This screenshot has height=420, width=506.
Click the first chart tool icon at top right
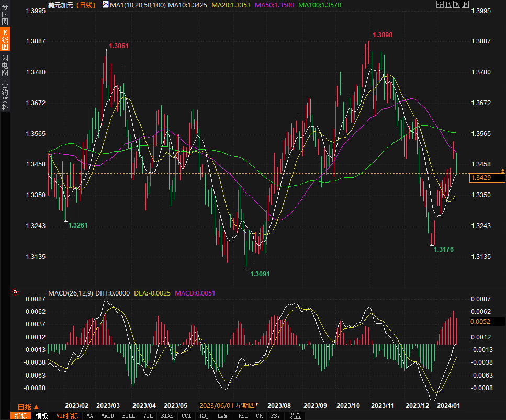tap(439, 5)
